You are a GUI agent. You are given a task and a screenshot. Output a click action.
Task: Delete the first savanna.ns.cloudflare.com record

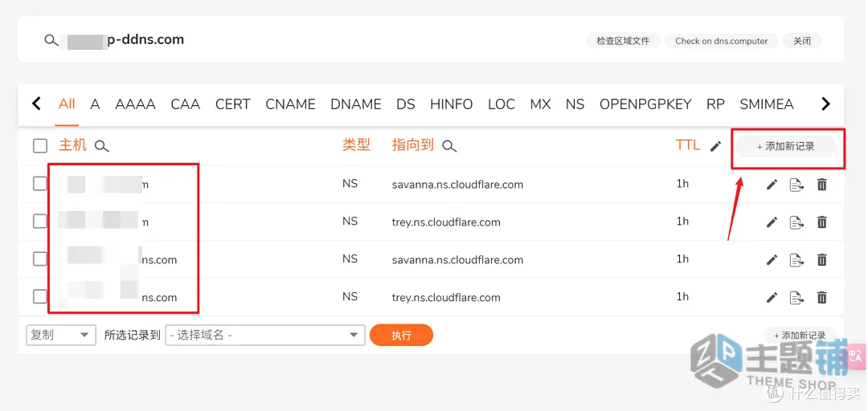coord(822,185)
